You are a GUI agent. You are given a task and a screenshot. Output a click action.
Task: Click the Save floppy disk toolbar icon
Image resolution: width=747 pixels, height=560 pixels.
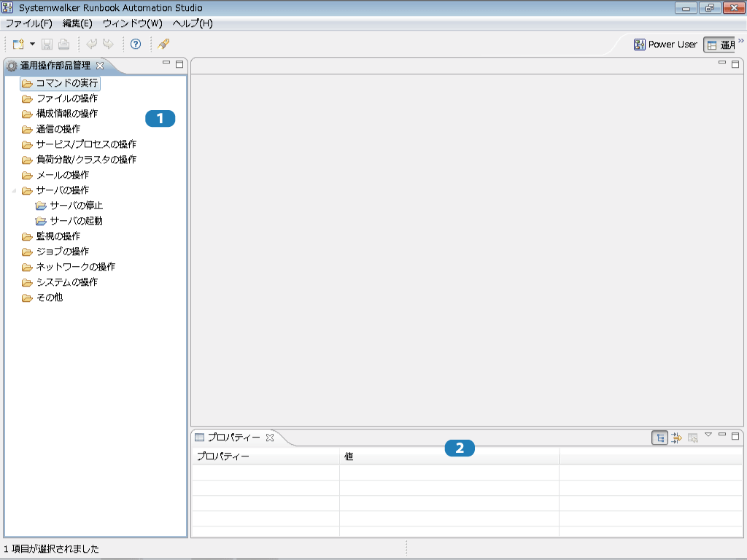[47, 44]
